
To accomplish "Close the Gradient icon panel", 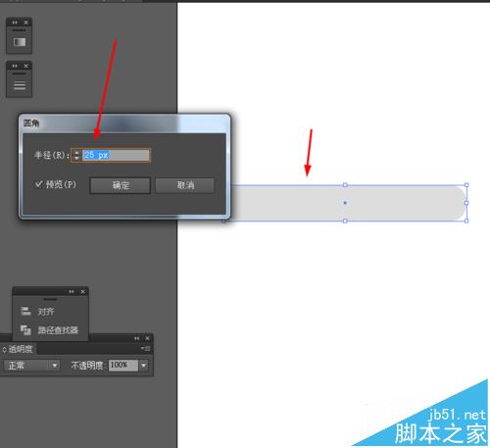I will pyautogui.click(x=25, y=23).
